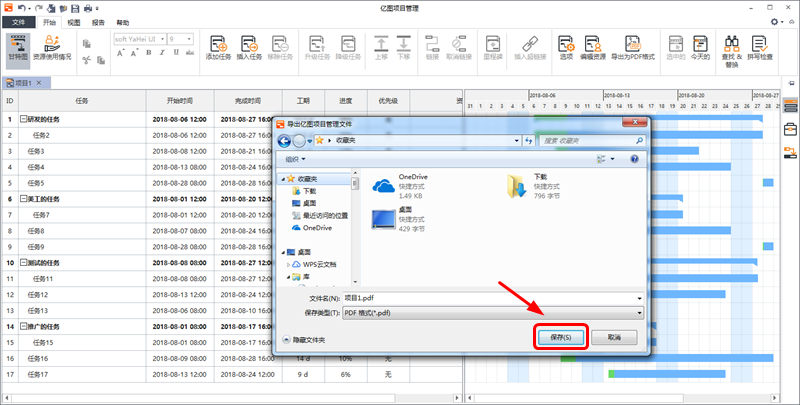Click the Underline formatting button

pyautogui.click(x=176, y=53)
